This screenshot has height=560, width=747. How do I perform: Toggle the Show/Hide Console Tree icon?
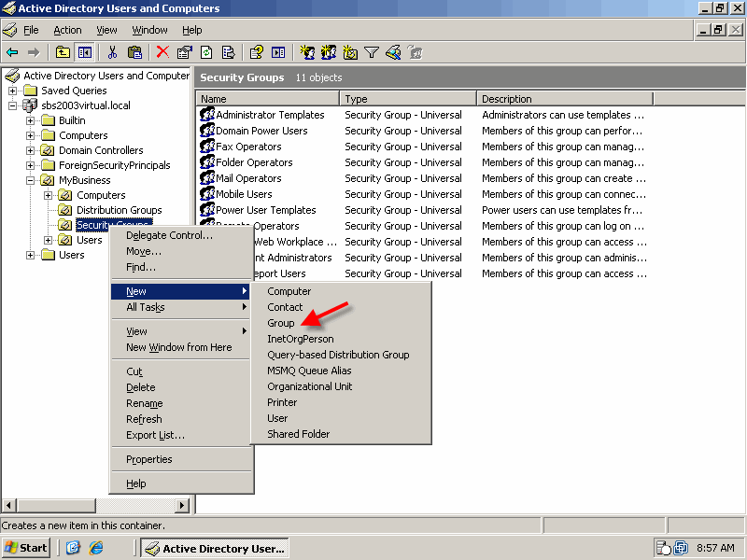pyautogui.click(x=85, y=52)
